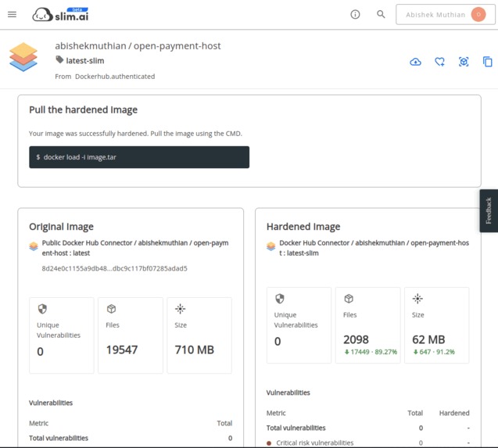Click the 647 · 91.2% reduction text
Screen dimensions: 498x448
(434, 352)
